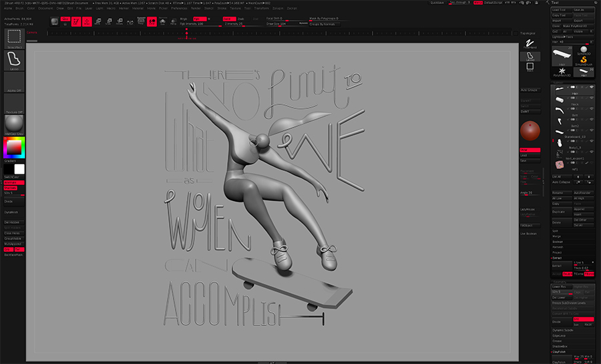The width and height of the screenshot is (601, 364).
Task: Open the Preferences menu
Action: 179,8
